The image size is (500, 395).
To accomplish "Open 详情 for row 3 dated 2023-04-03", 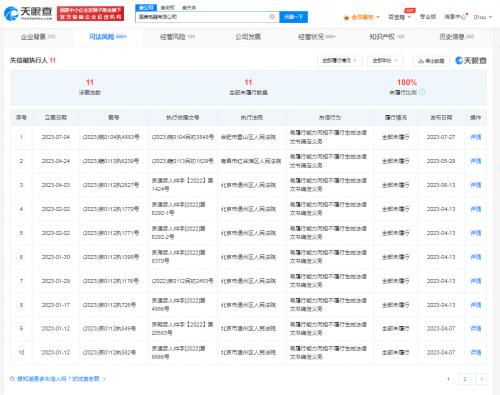I will point(476,185).
